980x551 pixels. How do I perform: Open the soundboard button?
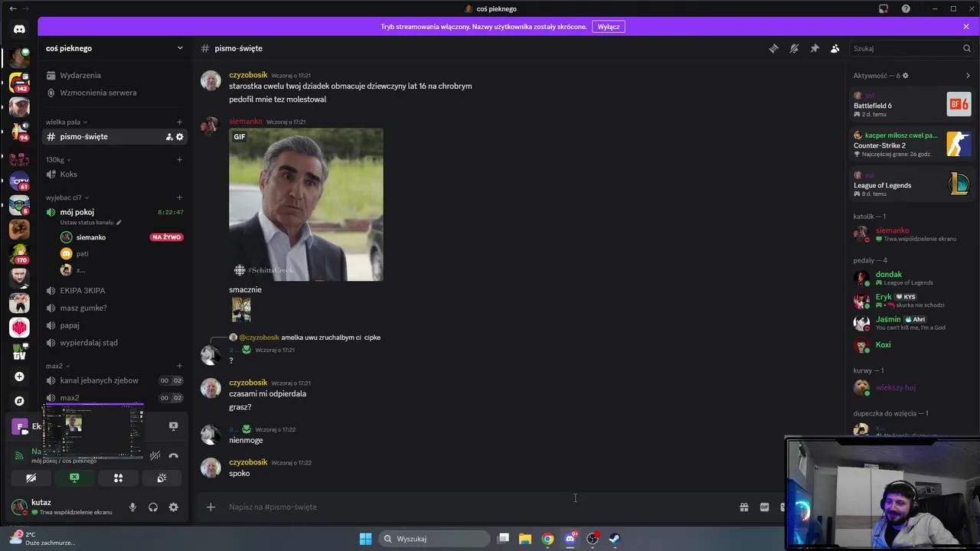[x=162, y=478]
